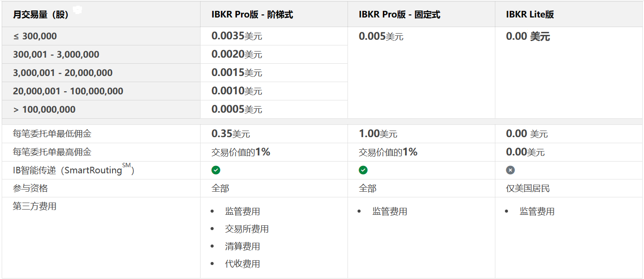Click the ≤ 300,000 volume tier row label
The image size is (644, 279).
click(x=35, y=36)
